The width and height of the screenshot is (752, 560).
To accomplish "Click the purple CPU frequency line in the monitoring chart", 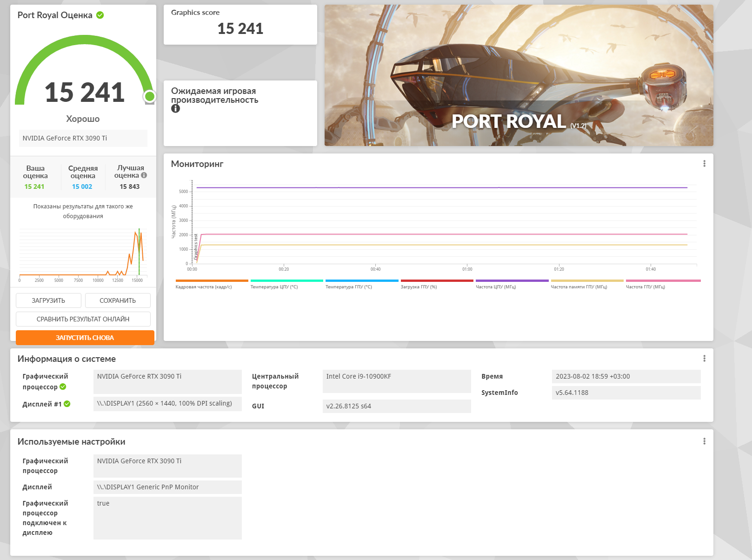I will click(x=442, y=187).
